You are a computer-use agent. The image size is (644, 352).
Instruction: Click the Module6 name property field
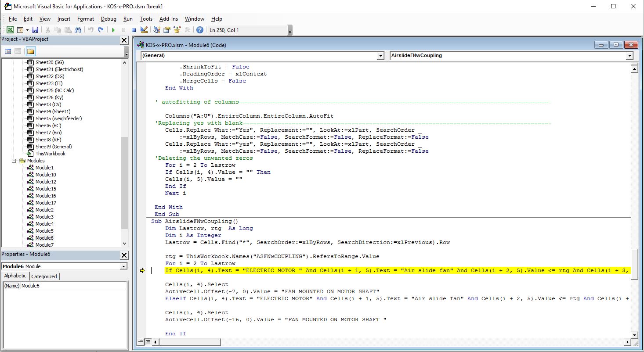pos(74,286)
